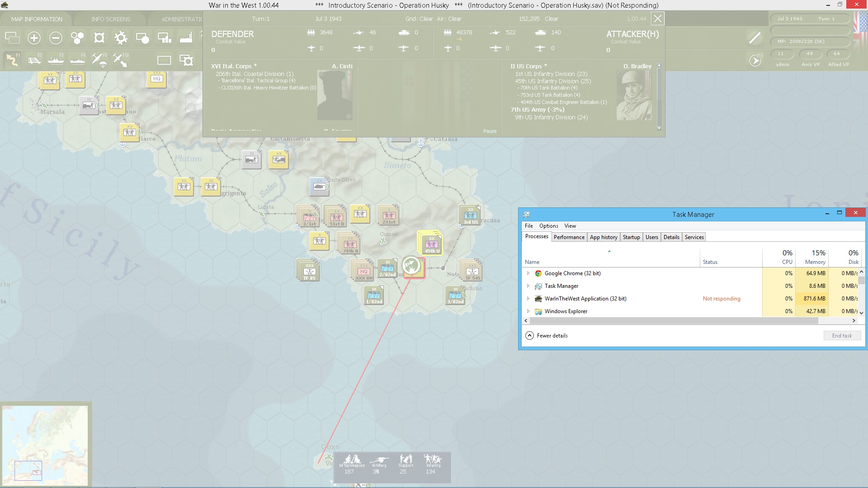Click the gear-shaped map icon
This screenshot has width=868, height=488.
[x=121, y=38]
